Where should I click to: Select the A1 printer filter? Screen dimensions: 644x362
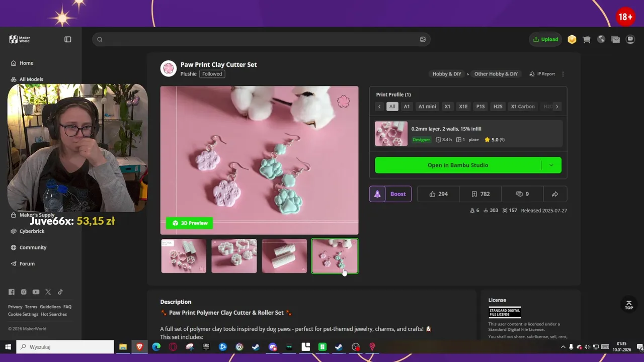click(407, 107)
